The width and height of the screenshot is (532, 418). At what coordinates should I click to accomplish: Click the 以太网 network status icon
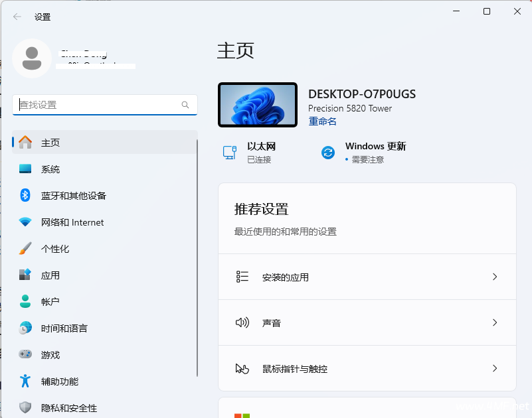click(x=230, y=152)
